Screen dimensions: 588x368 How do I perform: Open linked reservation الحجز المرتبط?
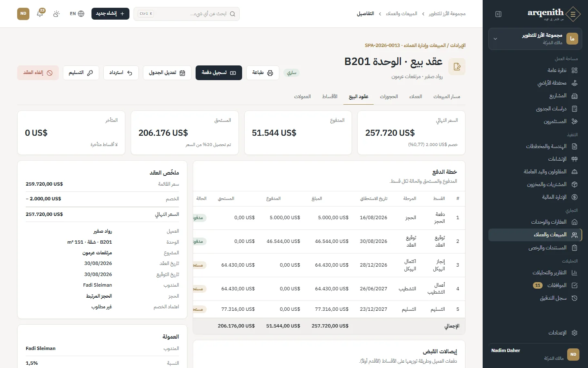(99, 296)
